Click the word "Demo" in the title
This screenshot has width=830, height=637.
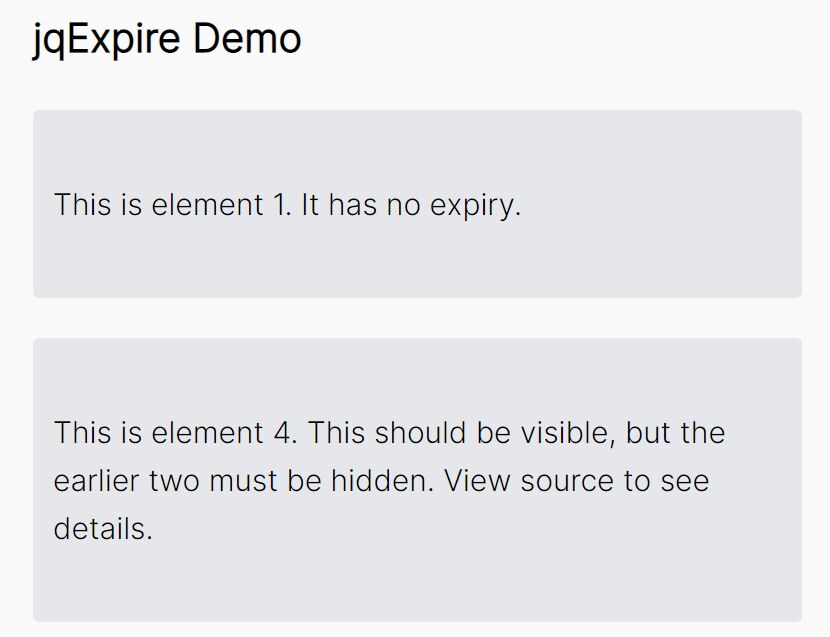pyautogui.click(x=247, y=38)
